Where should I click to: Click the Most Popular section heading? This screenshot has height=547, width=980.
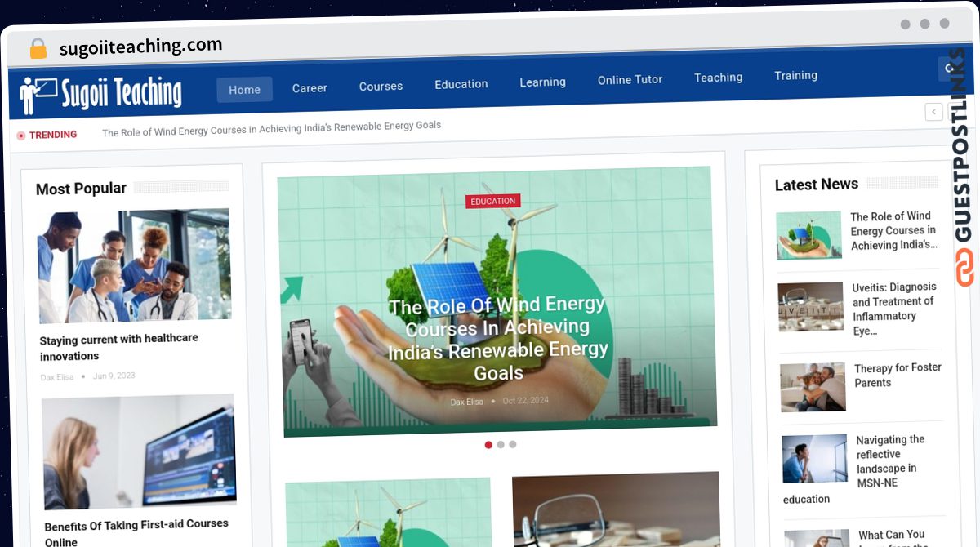tap(81, 189)
